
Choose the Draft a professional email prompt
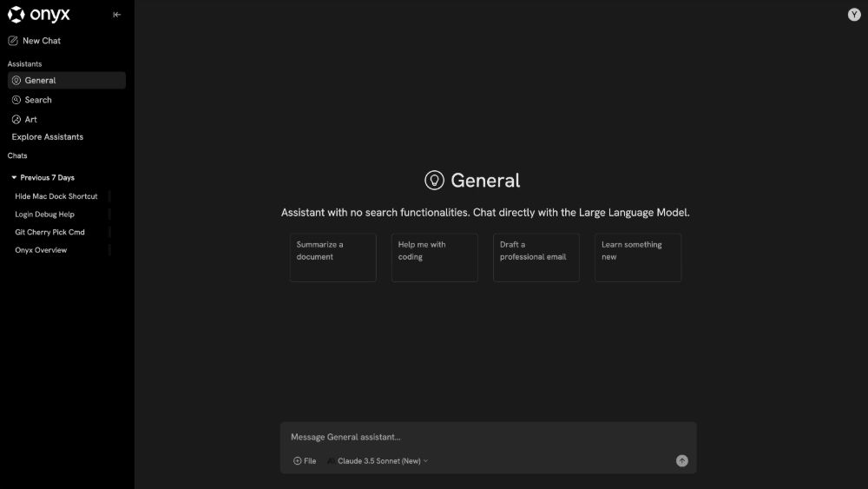536,257
